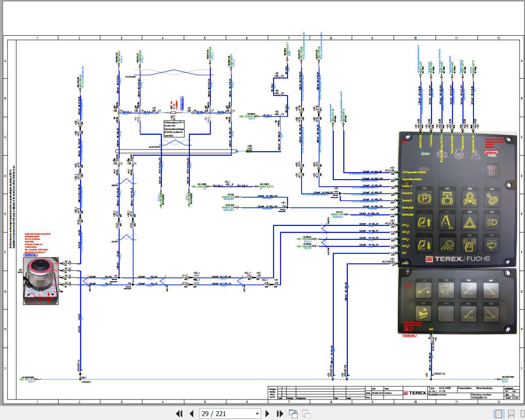The width and height of the screenshot is (525, 420).
Task: Jump to the last page
Action: [280, 413]
